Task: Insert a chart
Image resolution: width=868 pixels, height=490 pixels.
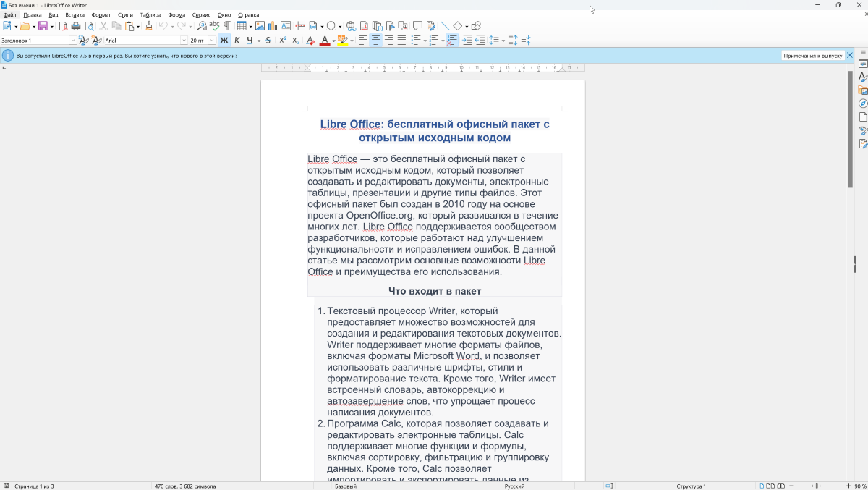Action: [273, 26]
